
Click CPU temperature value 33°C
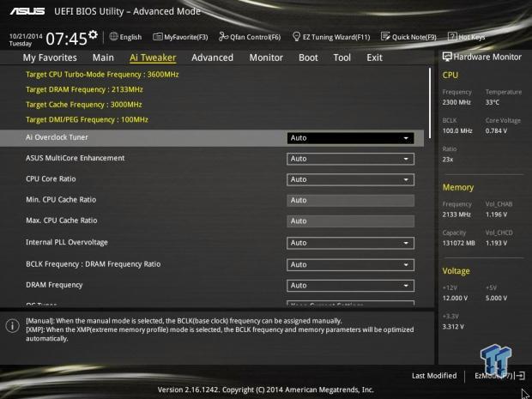(493, 102)
